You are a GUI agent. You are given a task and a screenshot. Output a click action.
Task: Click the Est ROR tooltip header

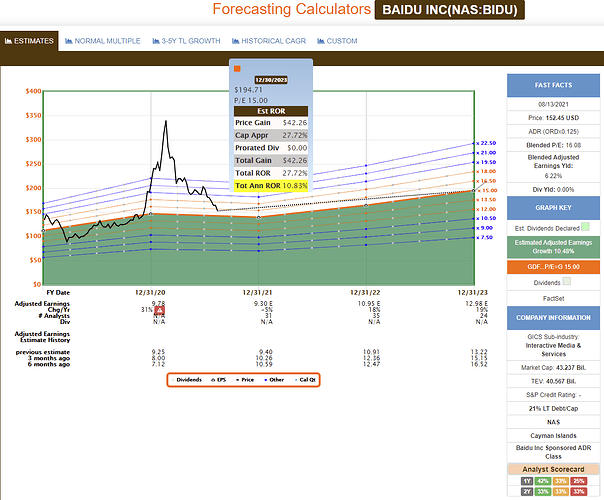click(x=271, y=111)
